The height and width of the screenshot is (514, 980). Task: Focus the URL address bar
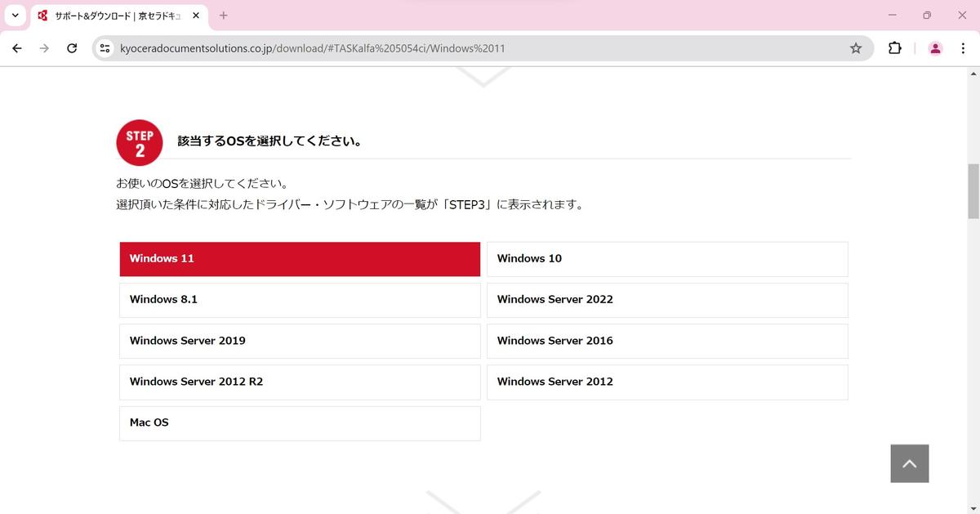[474, 48]
